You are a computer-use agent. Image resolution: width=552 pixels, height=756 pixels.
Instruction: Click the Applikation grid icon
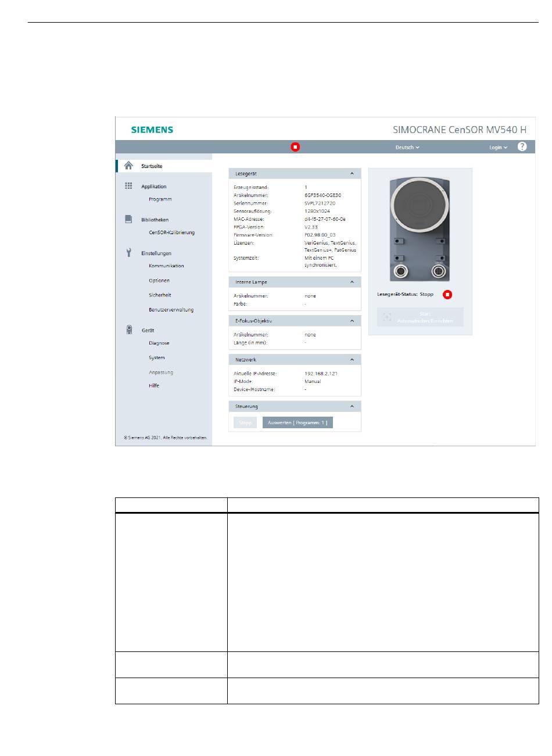[x=128, y=186]
